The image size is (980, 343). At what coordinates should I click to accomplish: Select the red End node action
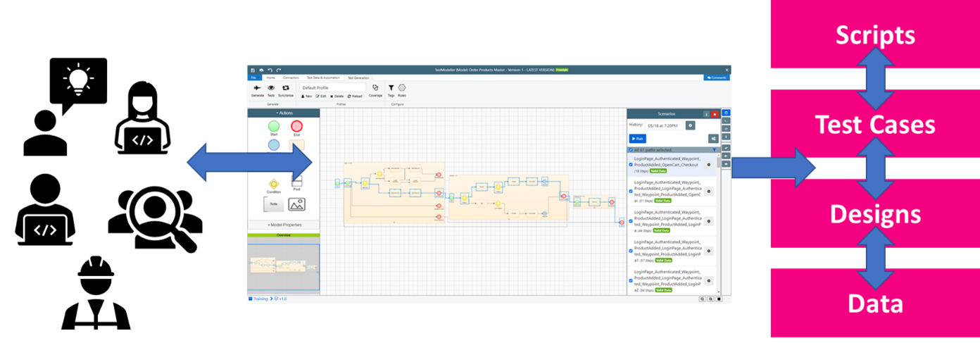(x=296, y=127)
